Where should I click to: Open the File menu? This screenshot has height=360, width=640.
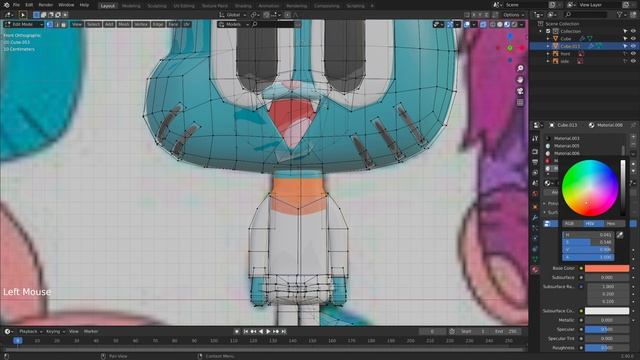pos(16,5)
